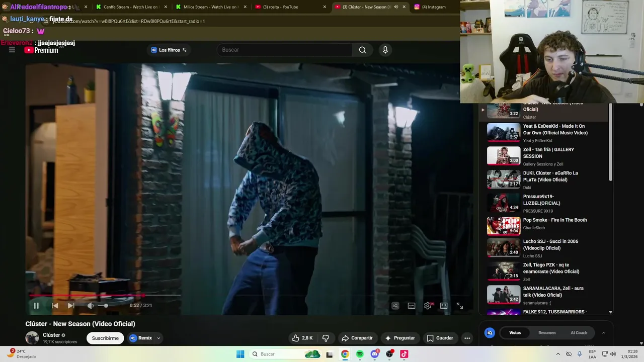Image resolution: width=644 pixels, height=362 pixels.
Task: Pause the video playback
Action: 36,305
